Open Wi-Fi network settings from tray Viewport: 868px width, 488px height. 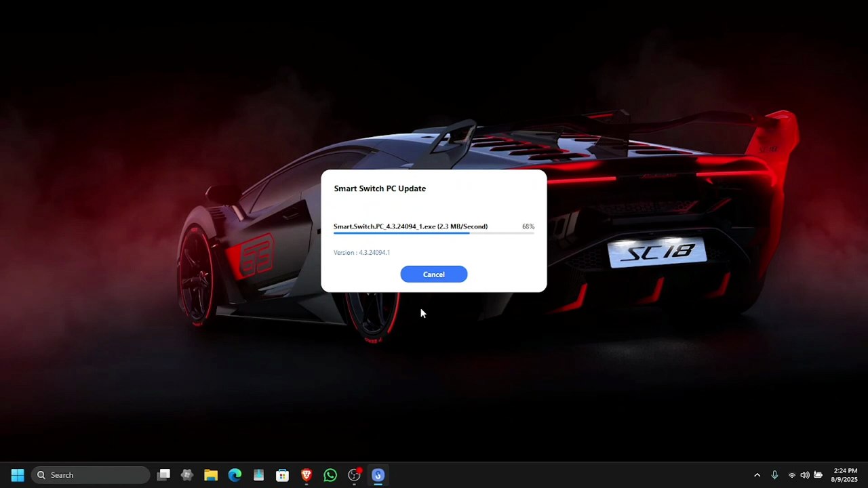coord(791,475)
